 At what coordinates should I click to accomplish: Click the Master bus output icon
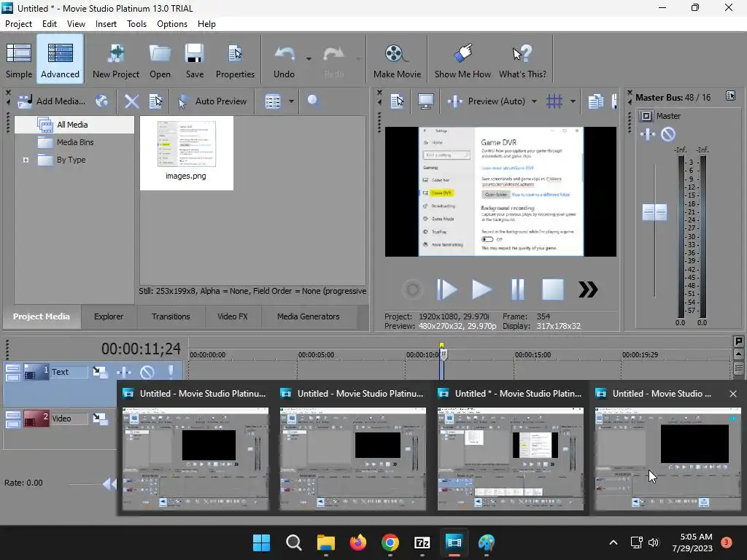(x=646, y=116)
